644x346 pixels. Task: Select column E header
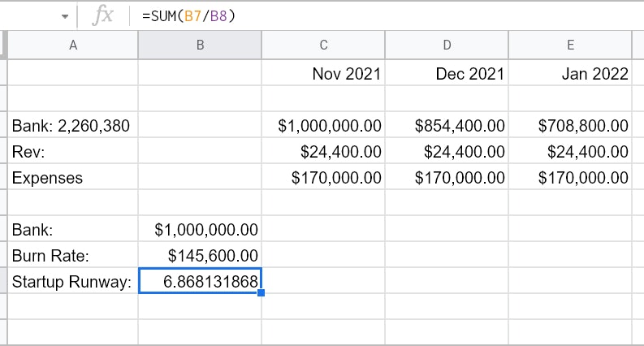coord(572,45)
